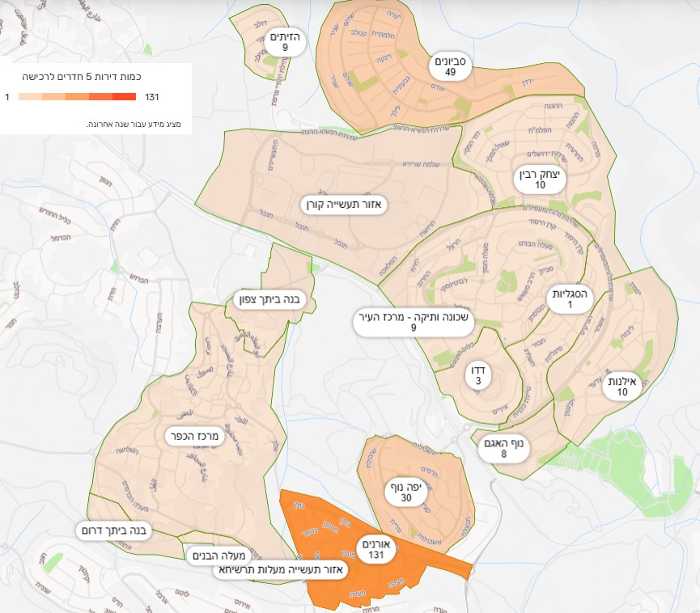The image size is (700, 613).
Task: Click the אזור תעשייה קורן label
Action: coord(344,204)
